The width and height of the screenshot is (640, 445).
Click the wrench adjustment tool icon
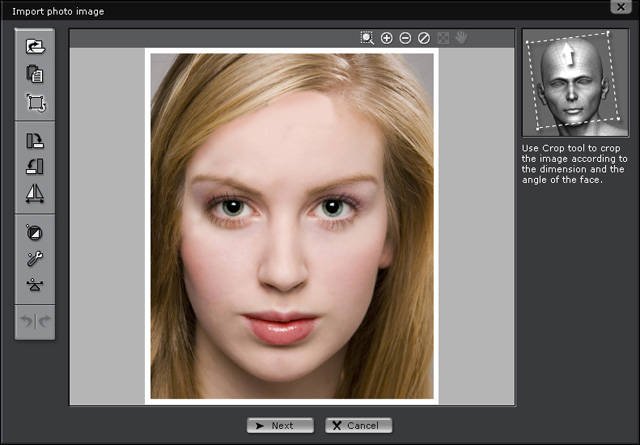pos(35,259)
